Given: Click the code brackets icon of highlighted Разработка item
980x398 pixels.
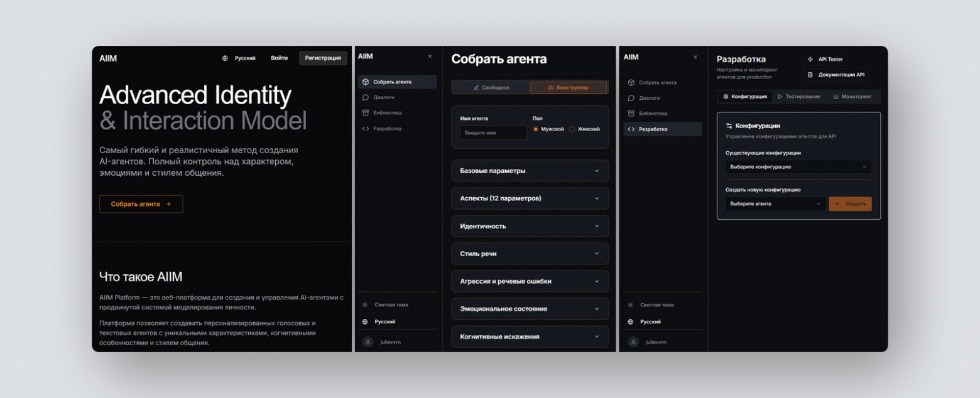Looking at the screenshot, I should (631, 129).
